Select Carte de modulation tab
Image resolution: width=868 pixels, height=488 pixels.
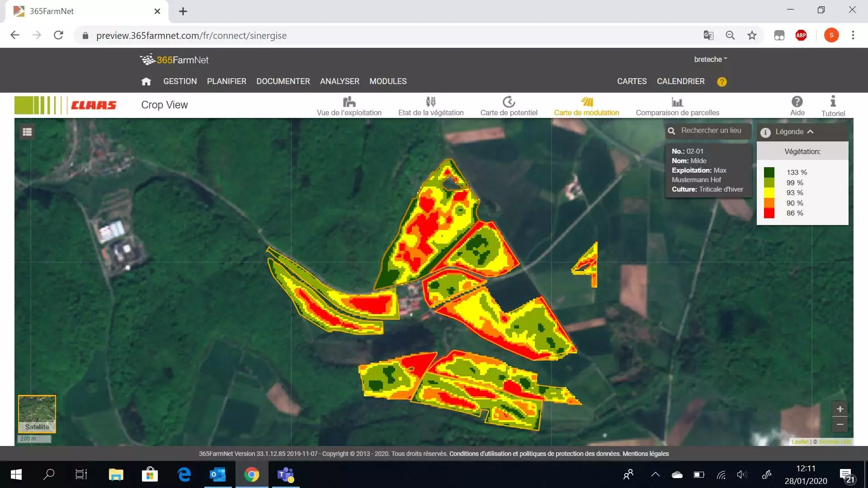click(586, 106)
